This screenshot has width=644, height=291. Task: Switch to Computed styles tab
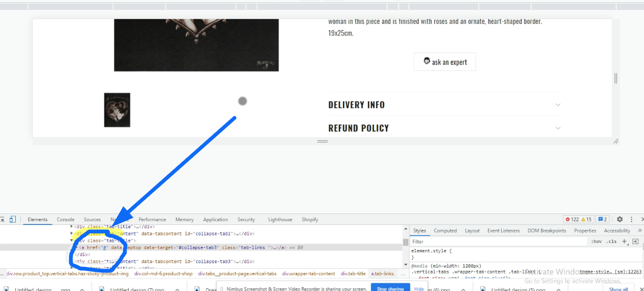coord(445,230)
